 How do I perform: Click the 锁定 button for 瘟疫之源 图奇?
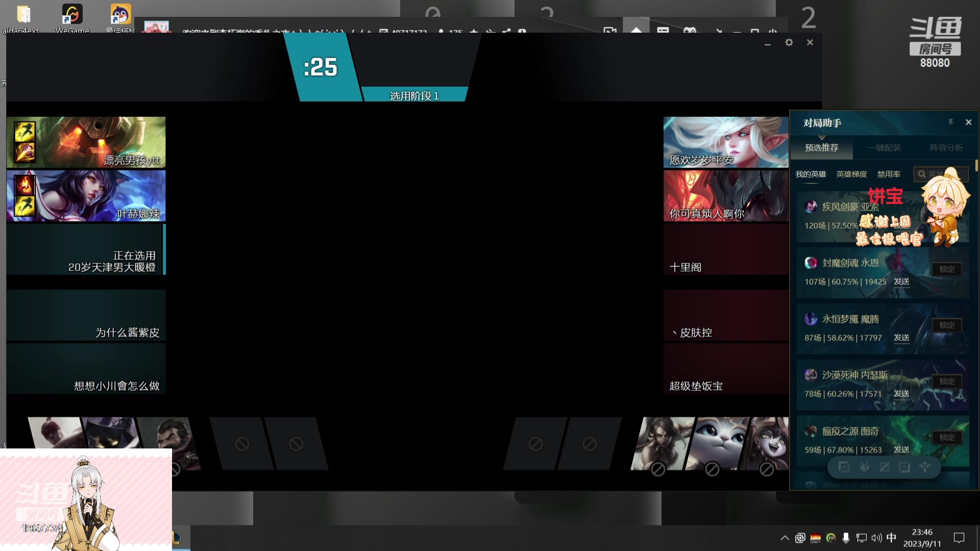tap(947, 437)
